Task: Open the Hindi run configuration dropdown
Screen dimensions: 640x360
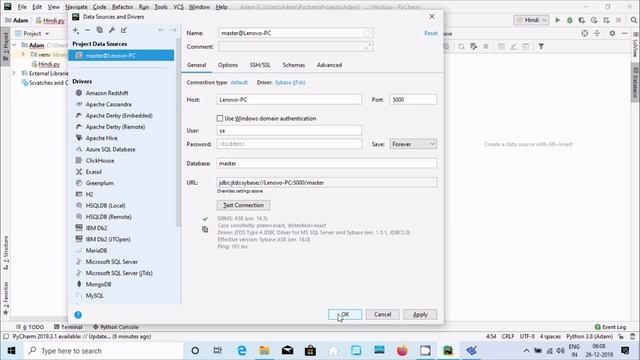Action: coord(531,20)
